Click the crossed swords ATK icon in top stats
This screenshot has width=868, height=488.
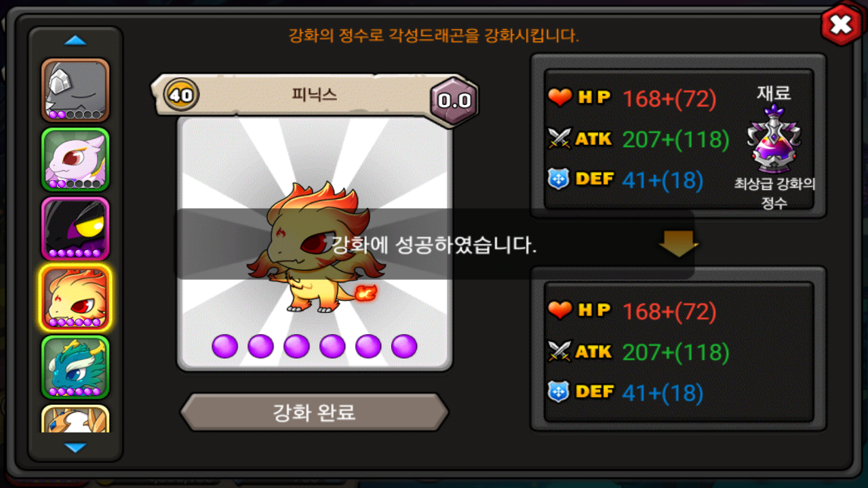[x=560, y=139]
